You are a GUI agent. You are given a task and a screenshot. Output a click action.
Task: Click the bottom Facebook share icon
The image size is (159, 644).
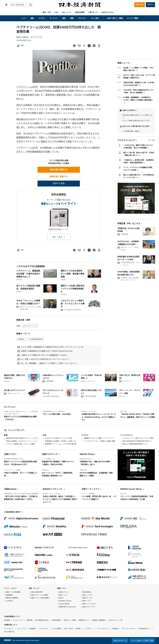coord(94,250)
